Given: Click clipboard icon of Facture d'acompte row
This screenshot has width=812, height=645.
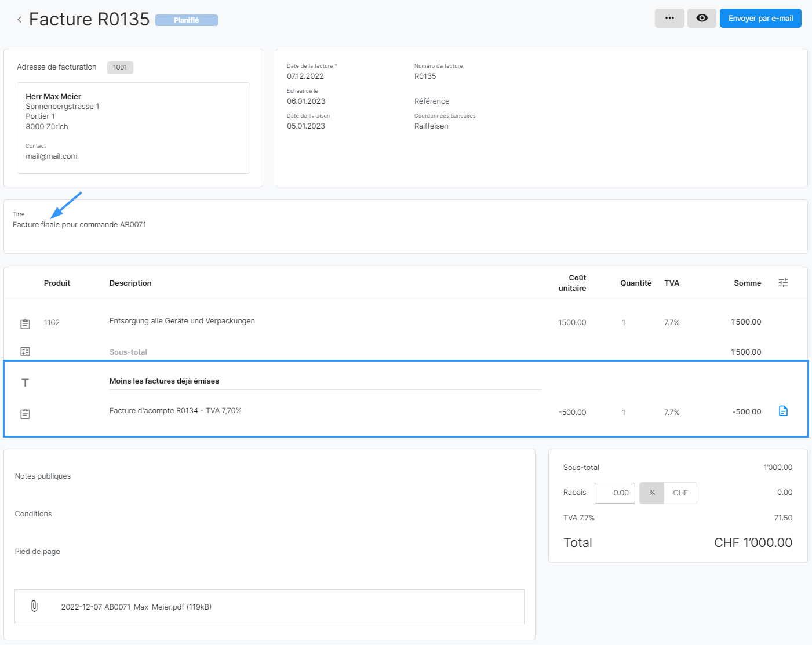Looking at the screenshot, I should tap(25, 414).
